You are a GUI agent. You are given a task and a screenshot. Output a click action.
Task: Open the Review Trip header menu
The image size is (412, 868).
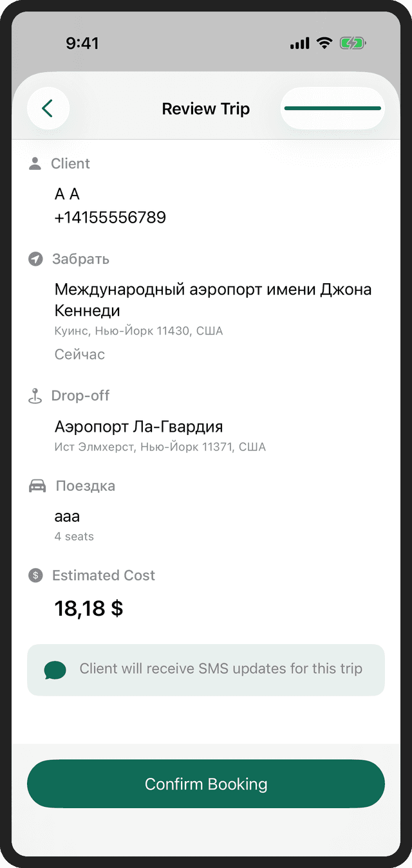pyautogui.click(x=206, y=109)
